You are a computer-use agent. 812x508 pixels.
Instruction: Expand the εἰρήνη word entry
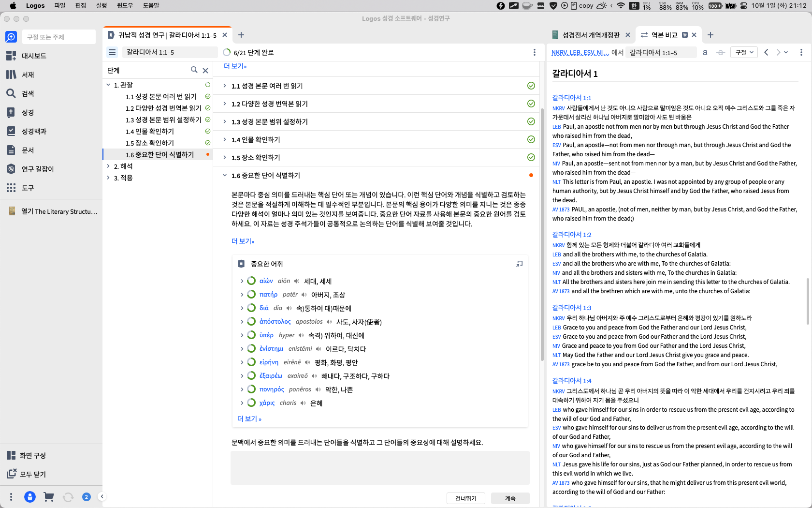242,362
